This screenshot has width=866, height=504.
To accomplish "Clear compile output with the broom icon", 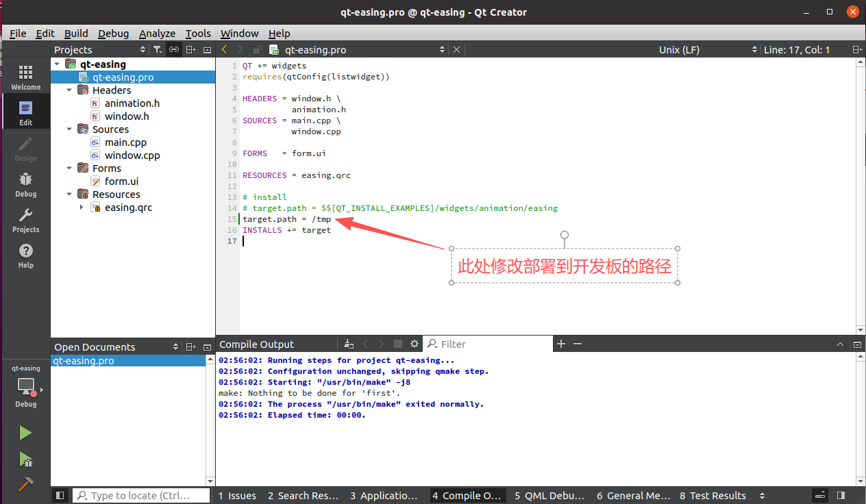I will pyautogui.click(x=349, y=344).
